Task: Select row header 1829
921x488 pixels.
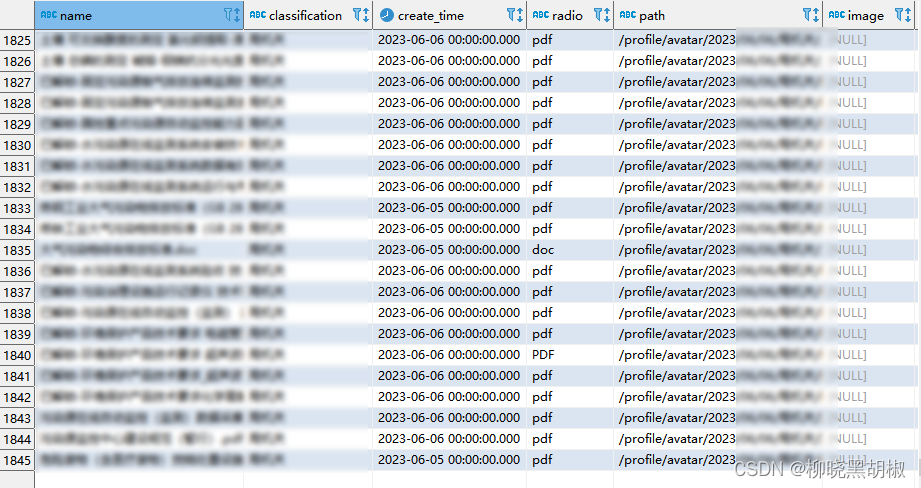Action: 17,124
